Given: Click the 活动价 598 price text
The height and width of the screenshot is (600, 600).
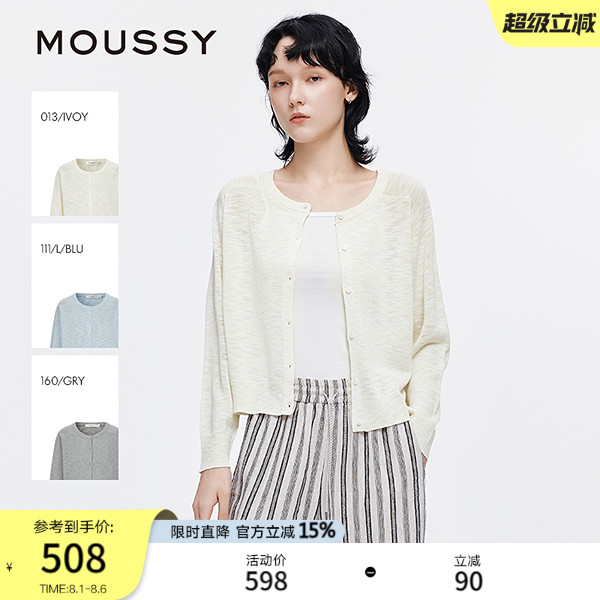Looking at the screenshot, I should tap(266, 573).
